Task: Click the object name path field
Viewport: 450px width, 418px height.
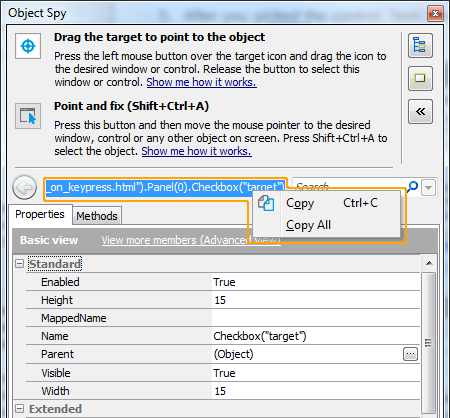Action: (x=165, y=188)
